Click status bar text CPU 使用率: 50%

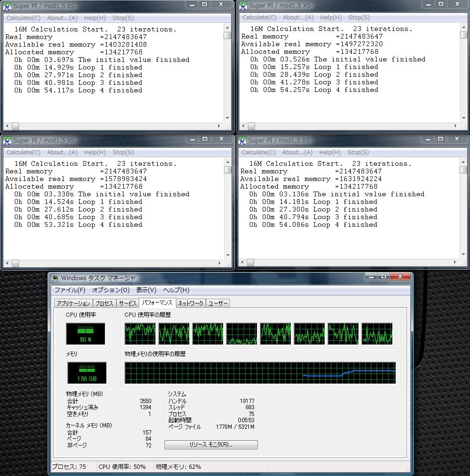pyautogui.click(x=122, y=466)
